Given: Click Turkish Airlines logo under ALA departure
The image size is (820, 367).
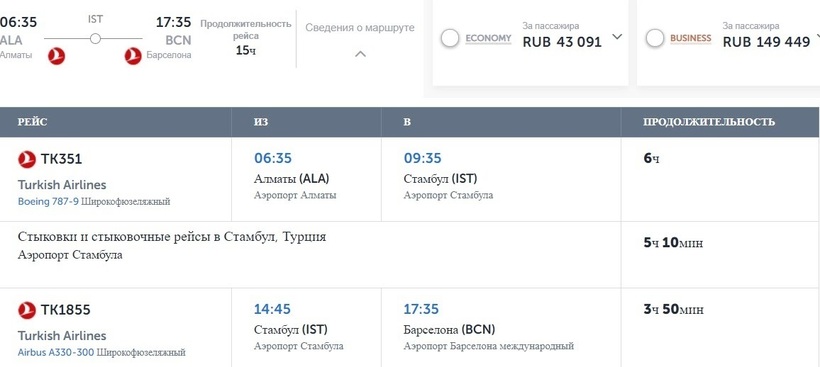Looking at the screenshot, I should pyautogui.click(x=56, y=56).
